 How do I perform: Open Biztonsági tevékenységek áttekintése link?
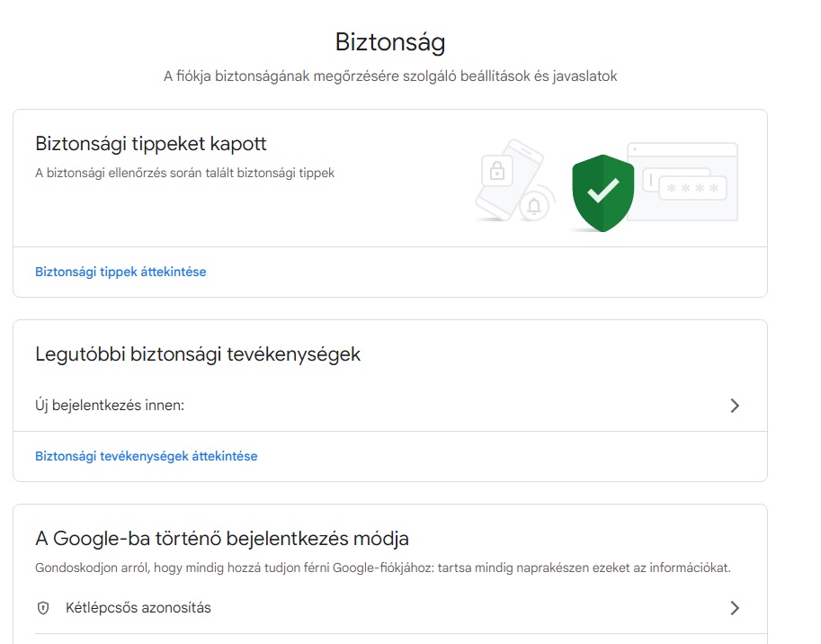146,456
